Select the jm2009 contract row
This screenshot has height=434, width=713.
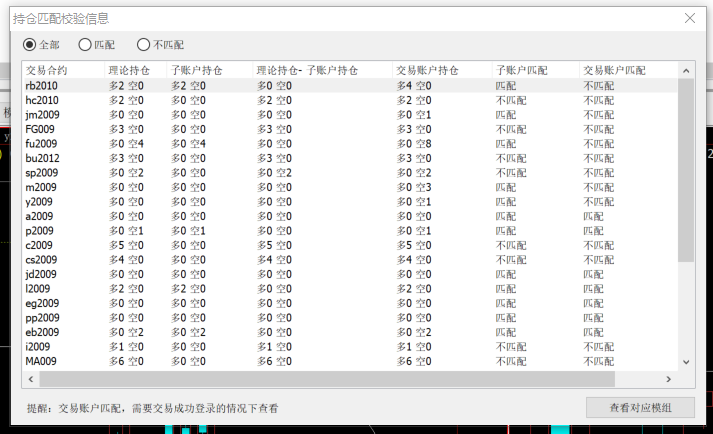point(42,115)
